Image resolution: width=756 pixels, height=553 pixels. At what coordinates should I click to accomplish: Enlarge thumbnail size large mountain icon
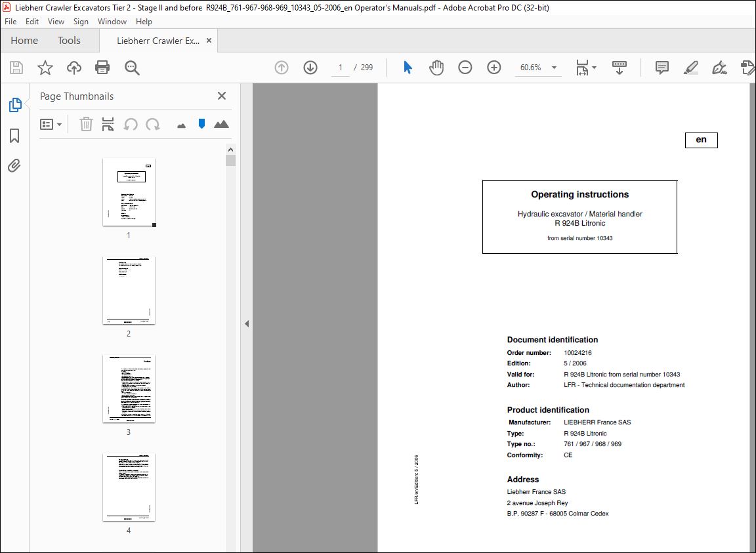pos(221,125)
